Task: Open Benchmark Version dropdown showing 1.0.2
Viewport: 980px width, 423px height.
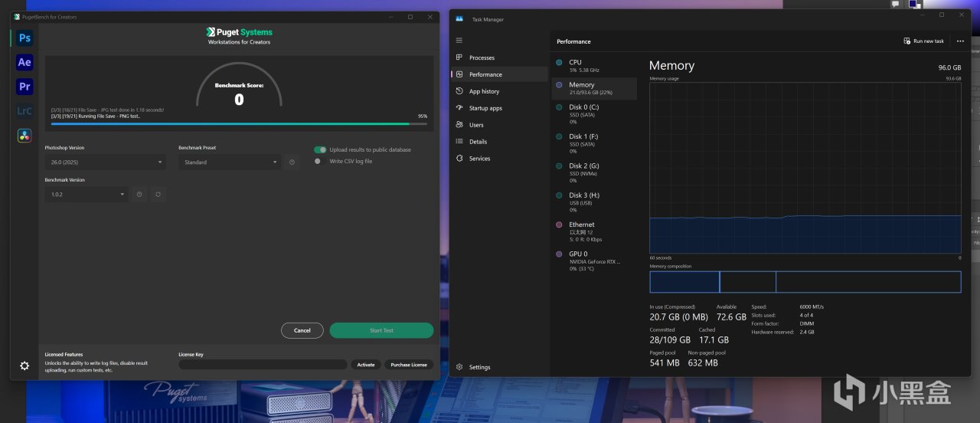Action: tap(87, 195)
